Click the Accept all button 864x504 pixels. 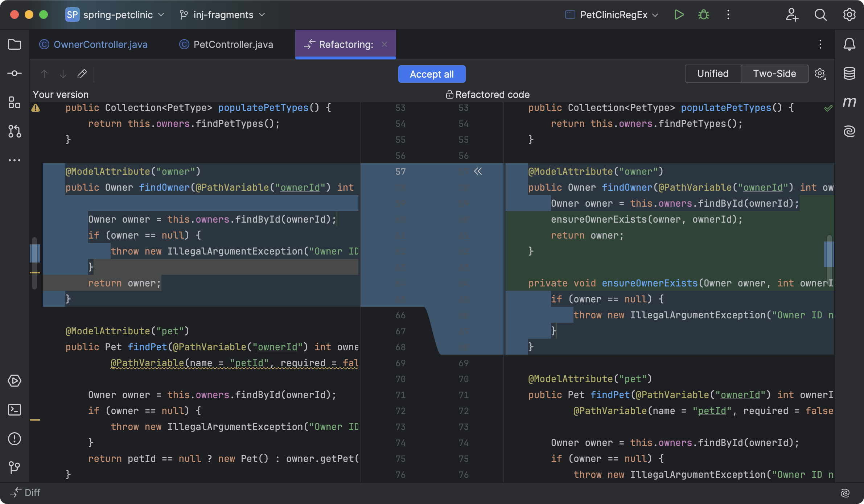click(x=432, y=74)
